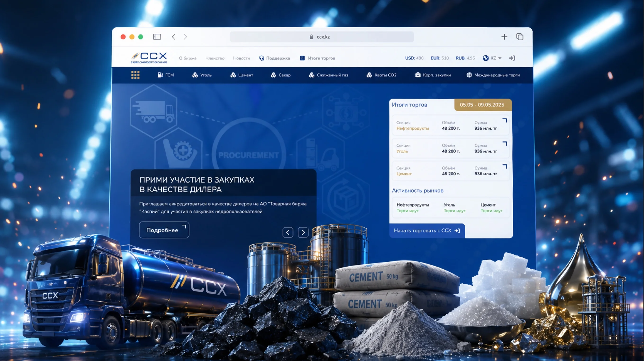
Task: Select the Квоты СО2 category tab
Action: coord(381,75)
